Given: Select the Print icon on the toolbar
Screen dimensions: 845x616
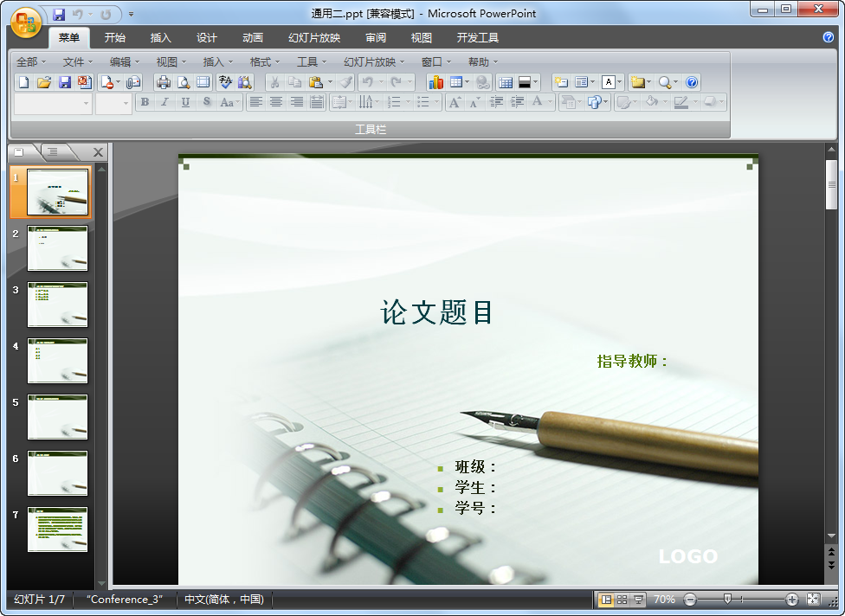Looking at the screenshot, I should [x=163, y=82].
